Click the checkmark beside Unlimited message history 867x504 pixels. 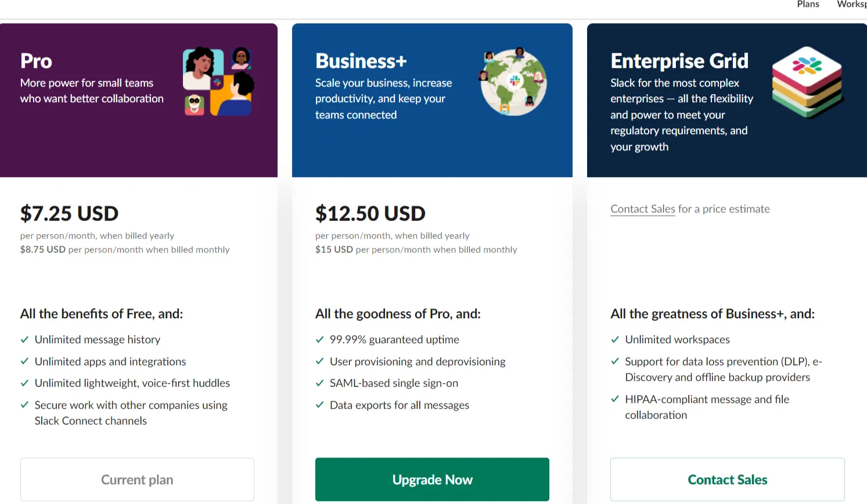click(x=24, y=339)
